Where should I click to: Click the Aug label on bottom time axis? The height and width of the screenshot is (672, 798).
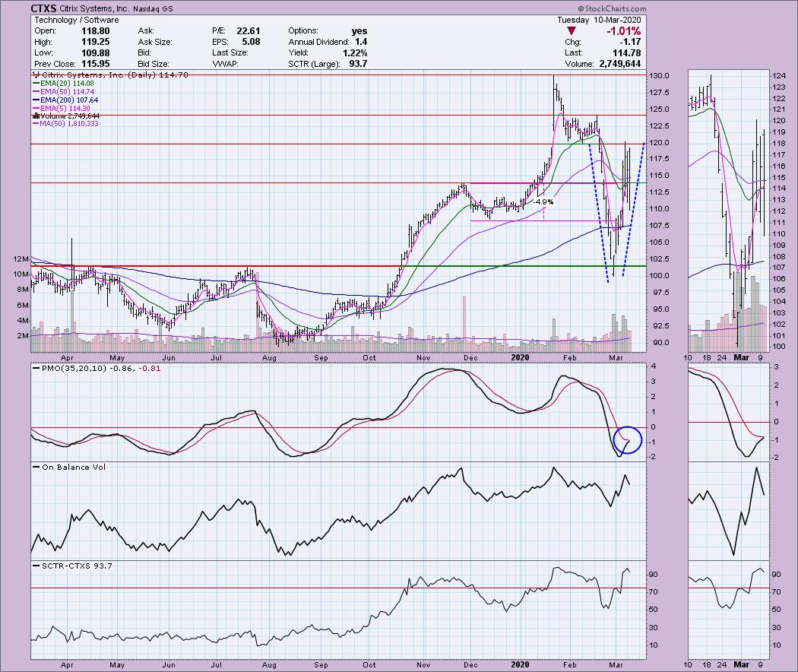tap(269, 664)
